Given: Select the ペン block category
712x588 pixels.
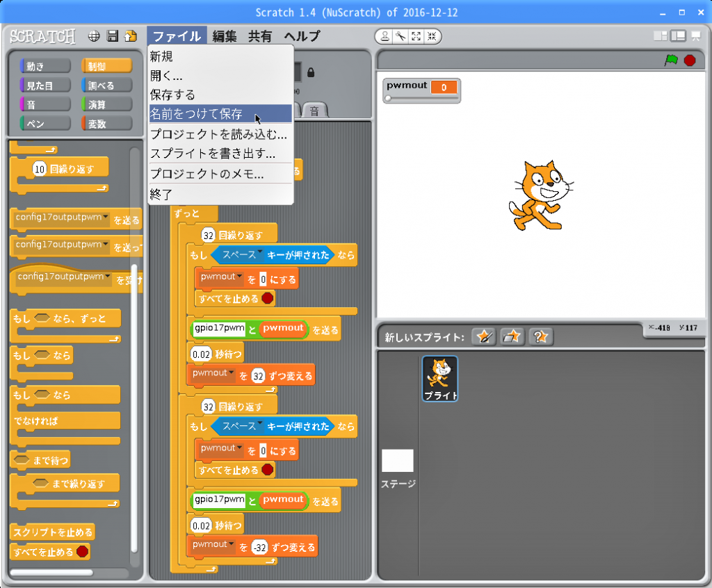Looking at the screenshot, I should 45,124.
